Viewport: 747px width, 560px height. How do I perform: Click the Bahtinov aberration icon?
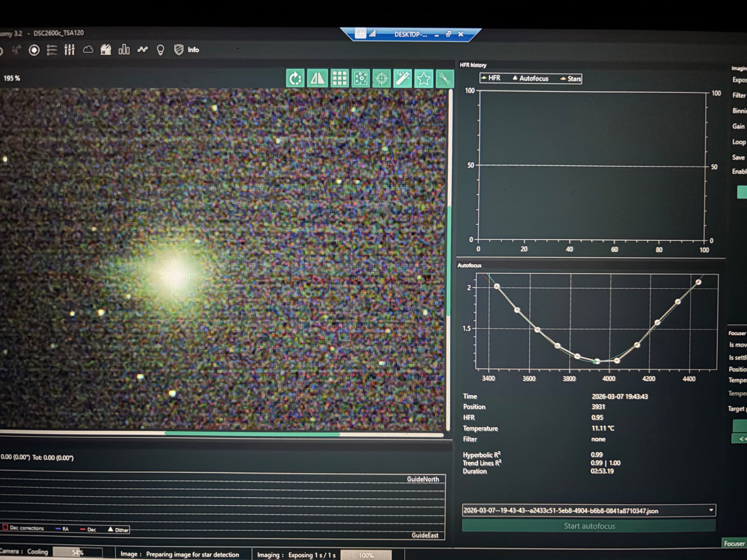(x=445, y=79)
